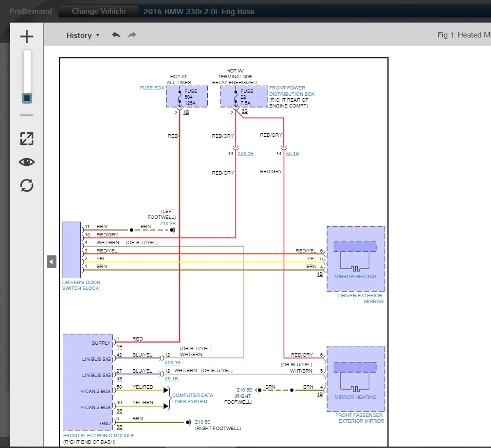
Task: Open the X28 1B connector link
Action: 245,153
